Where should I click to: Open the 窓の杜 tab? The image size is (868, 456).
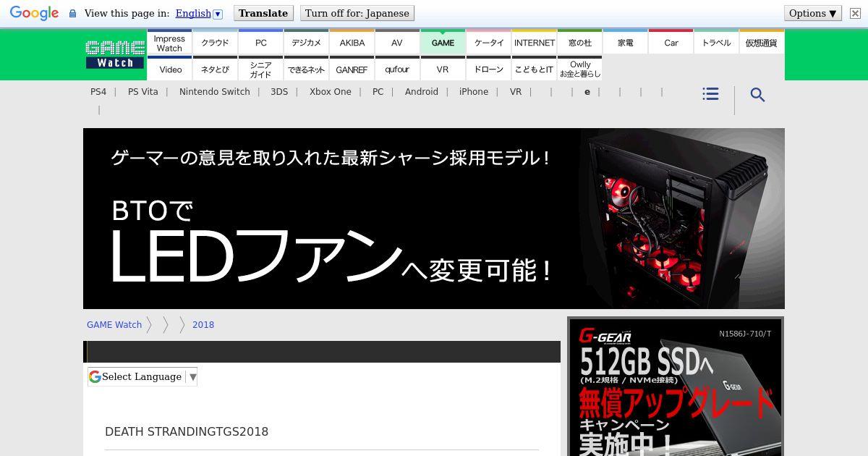tap(579, 43)
